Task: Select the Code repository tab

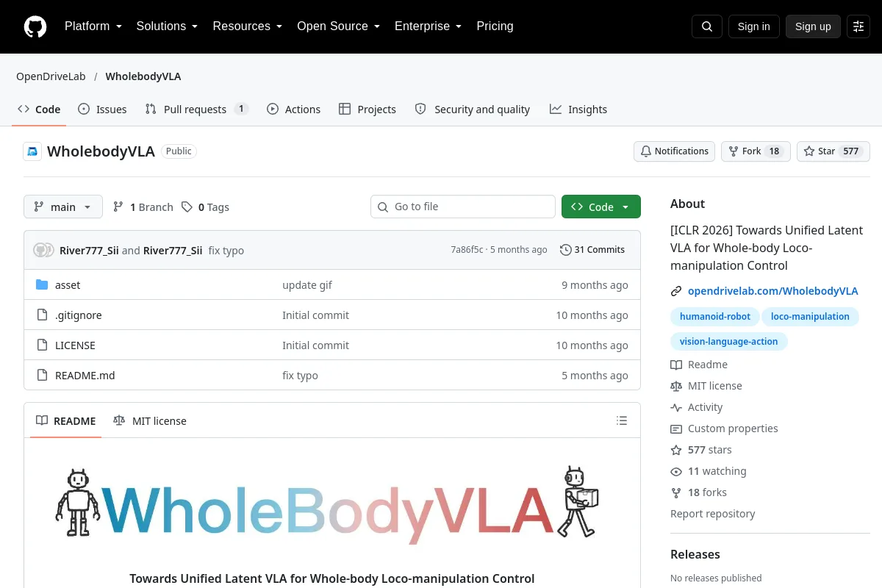Action: click(39, 110)
